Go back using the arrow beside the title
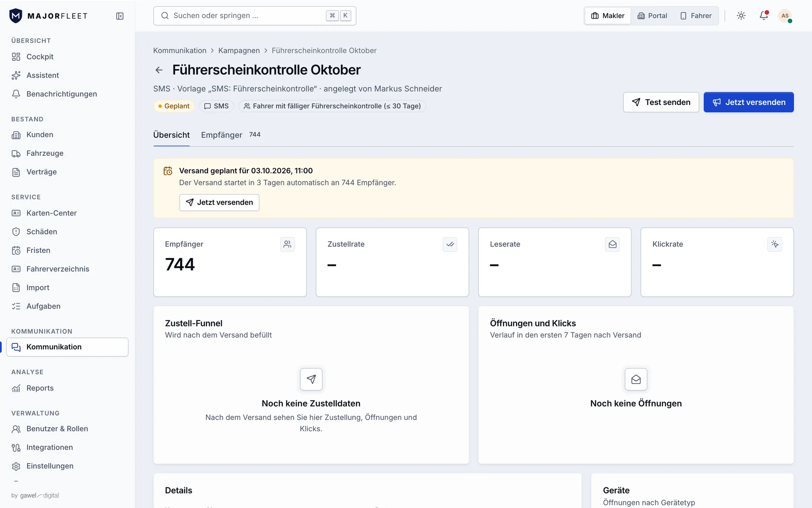812x508 pixels. pyautogui.click(x=159, y=70)
